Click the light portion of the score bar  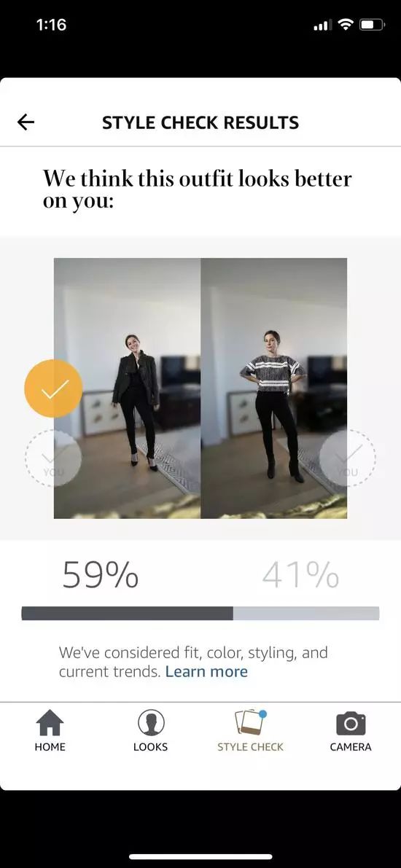point(306,614)
